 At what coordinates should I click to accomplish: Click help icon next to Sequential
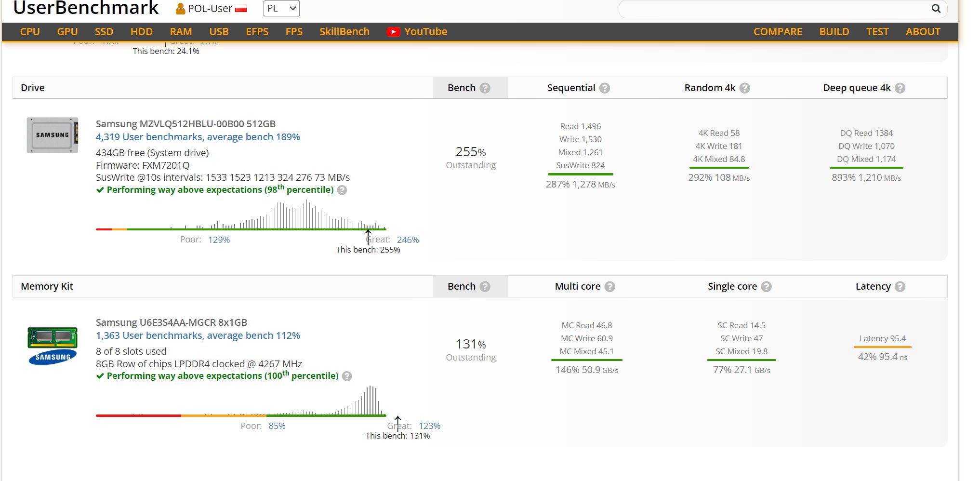pos(605,88)
